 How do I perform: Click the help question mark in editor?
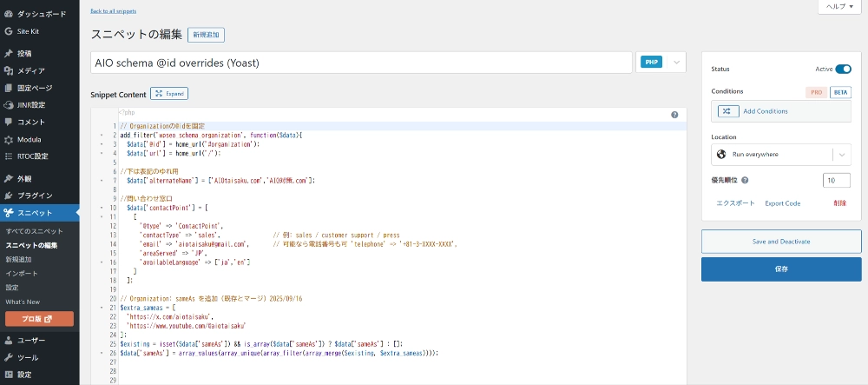674,115
